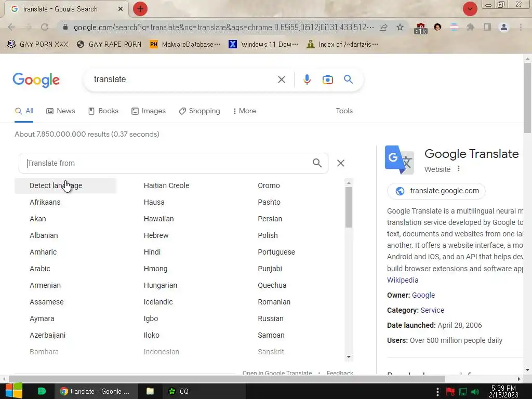The image size is (532, 399).
Task: Open the Owner: Google link
Action: tap(423, 295)
